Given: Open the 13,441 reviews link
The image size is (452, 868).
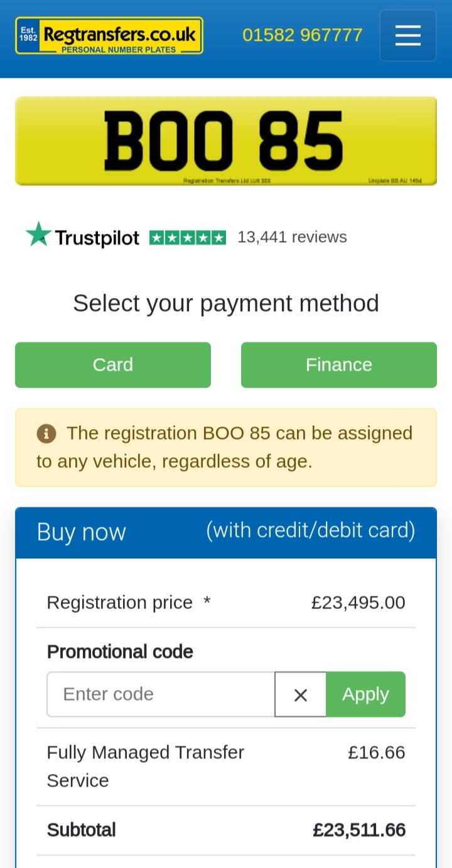Looking at the screenshot, I should (292, 237).
